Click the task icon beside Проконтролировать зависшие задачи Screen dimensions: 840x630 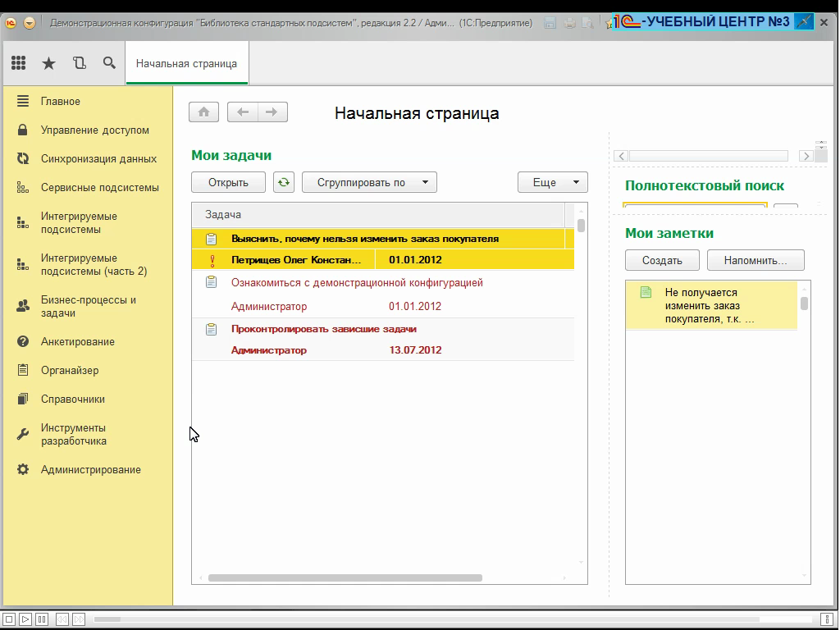coord(211,329)
